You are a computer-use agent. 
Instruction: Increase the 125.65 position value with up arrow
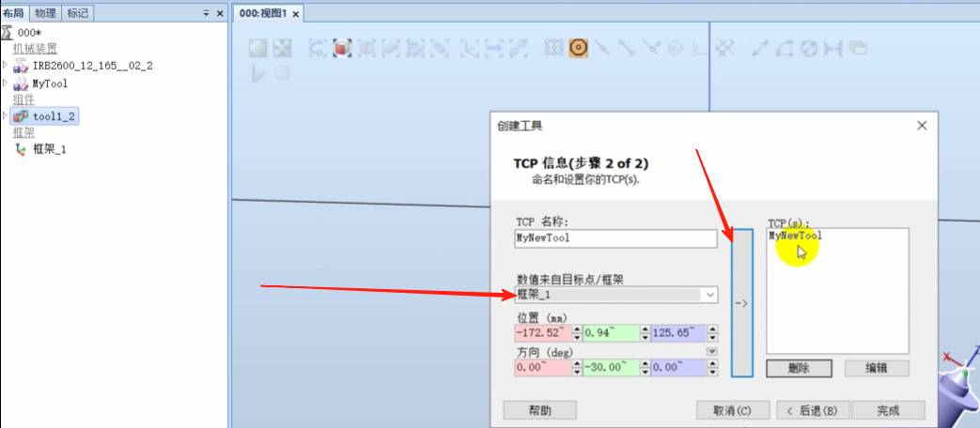coord(713,329)
